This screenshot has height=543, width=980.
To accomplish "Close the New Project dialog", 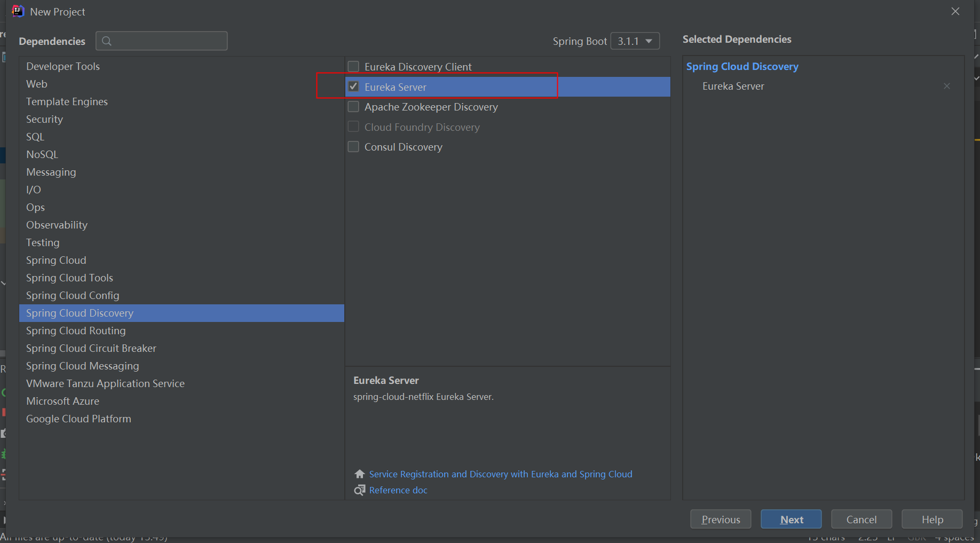I will pos(955,11).
